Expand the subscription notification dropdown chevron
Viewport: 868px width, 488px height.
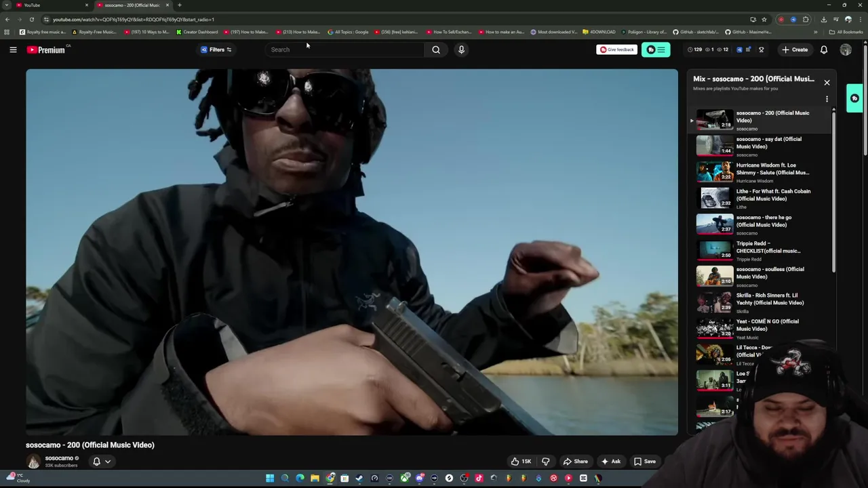point(108,462)
